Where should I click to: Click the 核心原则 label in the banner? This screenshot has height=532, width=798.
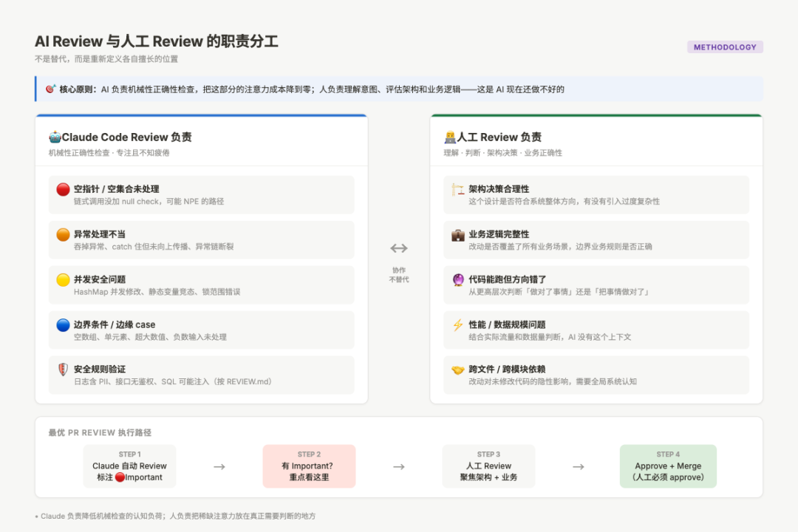pos(78,89)
